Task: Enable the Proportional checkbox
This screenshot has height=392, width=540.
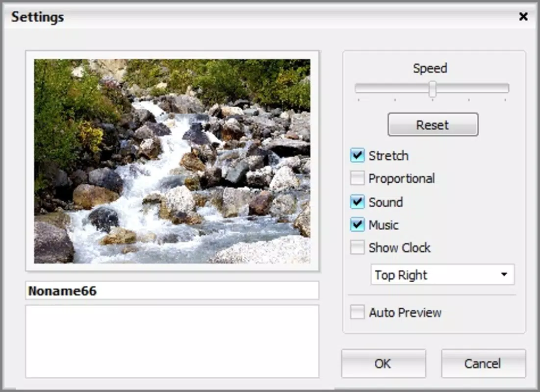Action: tap(357, 178)
